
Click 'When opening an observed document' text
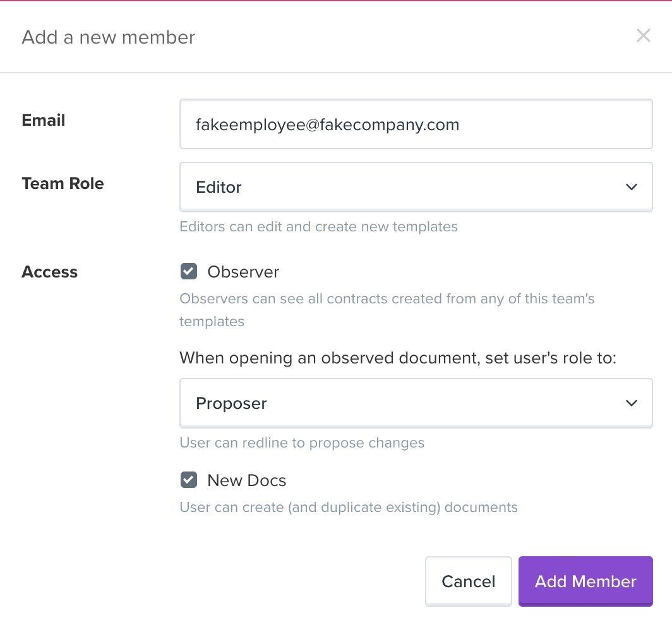click(397, 358)
